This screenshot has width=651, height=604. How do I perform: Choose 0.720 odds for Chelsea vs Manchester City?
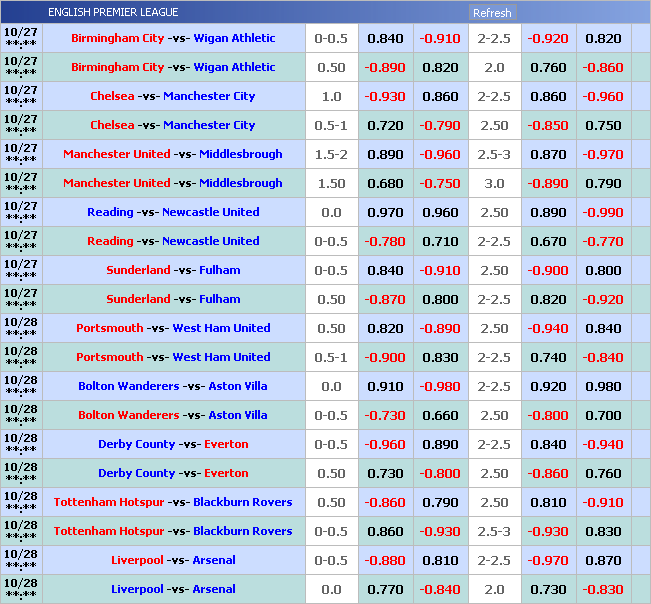coord(385,125)
